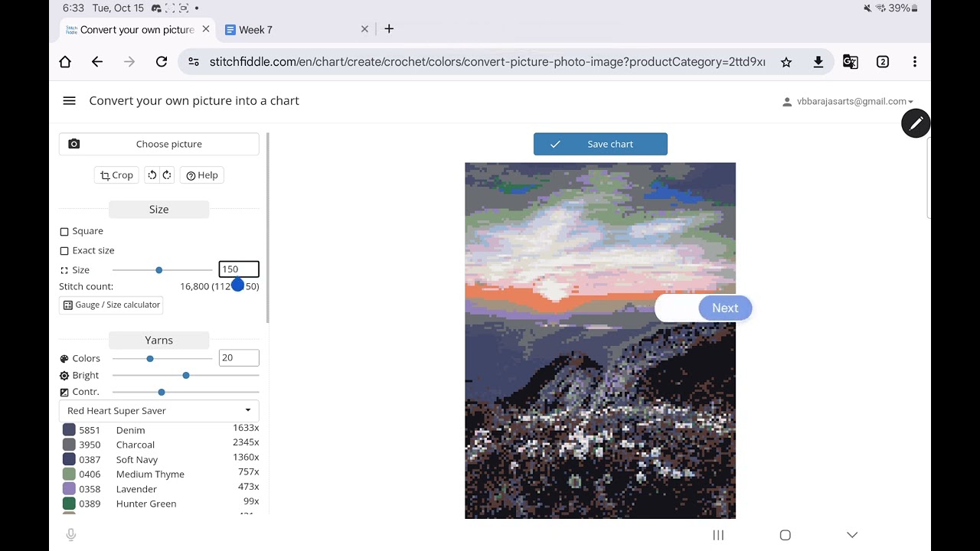Click the Bright slider handle
Viewport: 980px width, 551px height.
click(186, 375)
